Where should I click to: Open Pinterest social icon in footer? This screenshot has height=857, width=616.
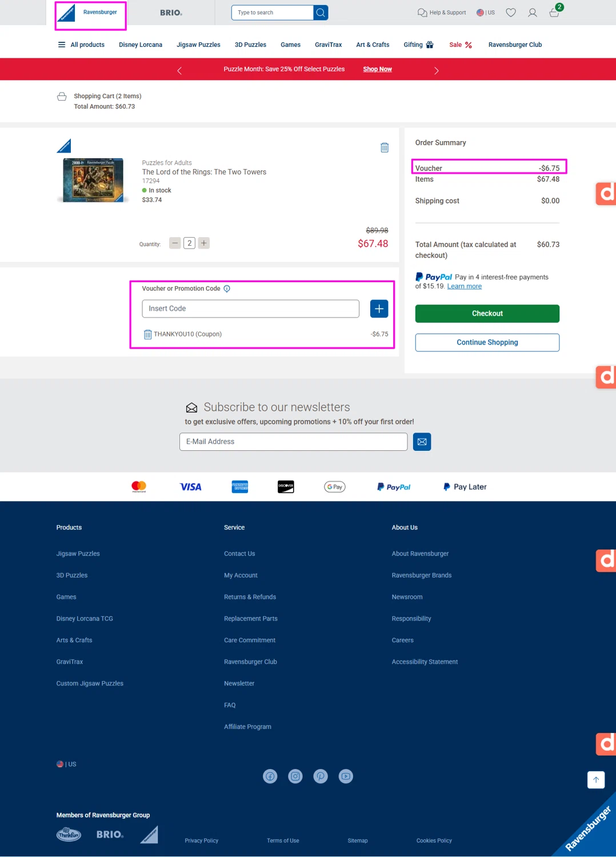point(321,776)
